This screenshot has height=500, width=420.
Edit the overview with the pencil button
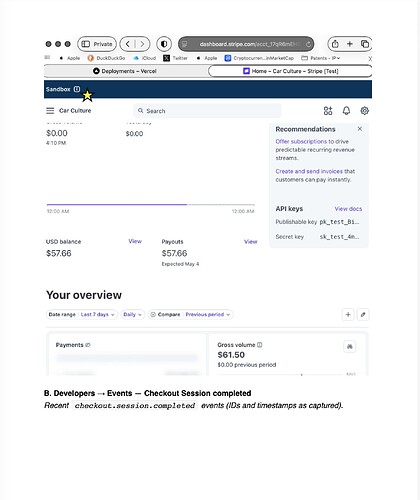coord(363,314)
